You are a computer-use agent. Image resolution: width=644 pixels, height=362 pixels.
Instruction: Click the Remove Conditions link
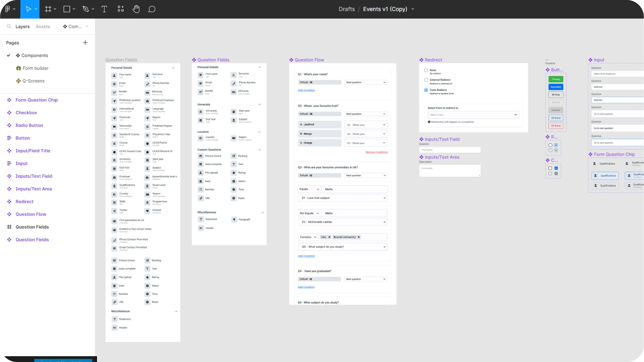pyautogui.click(x=377, y=152)
